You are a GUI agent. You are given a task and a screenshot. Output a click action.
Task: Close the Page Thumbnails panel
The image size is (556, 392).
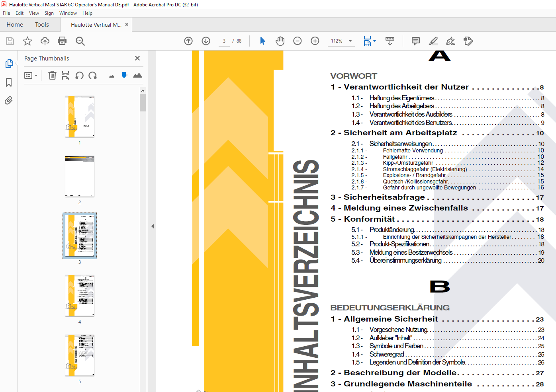pos(137,58)
